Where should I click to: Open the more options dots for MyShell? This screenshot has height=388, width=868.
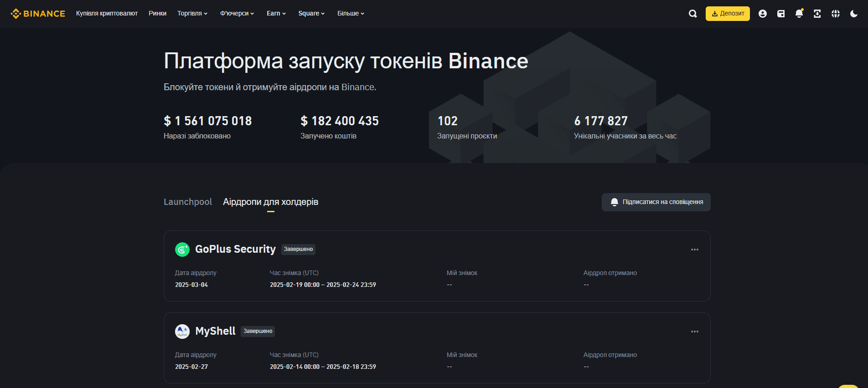[x=695, y=332]
